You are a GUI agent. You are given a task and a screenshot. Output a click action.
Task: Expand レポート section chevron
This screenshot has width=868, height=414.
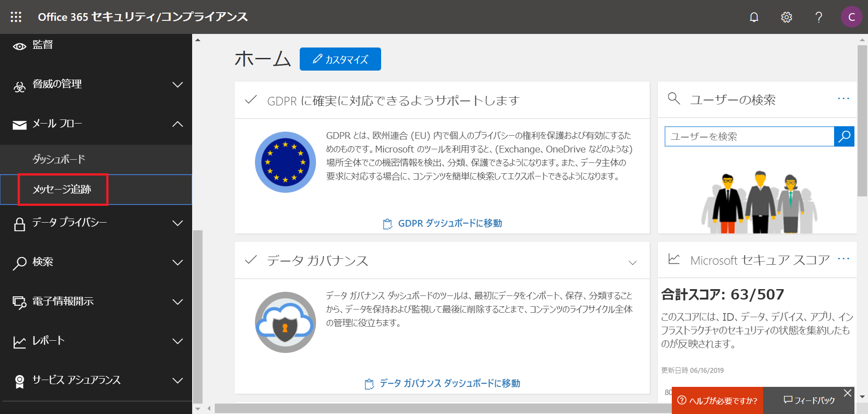[178, 341]
